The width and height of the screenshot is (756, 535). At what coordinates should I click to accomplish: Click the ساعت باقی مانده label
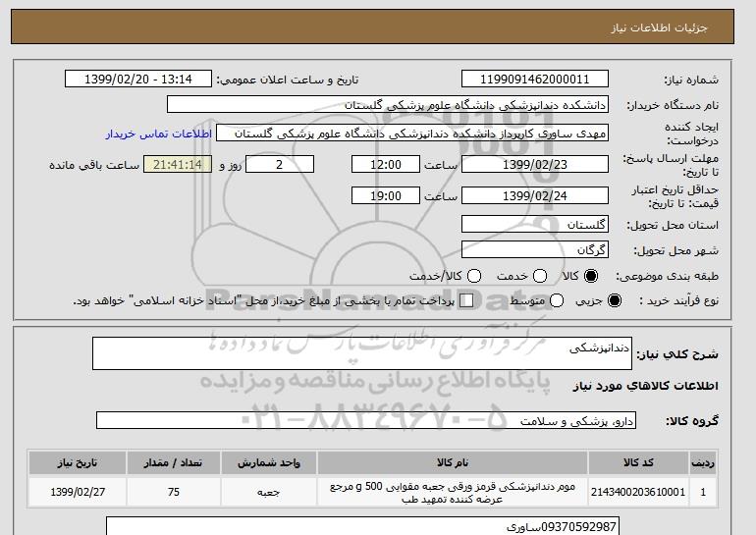click(94, 165)
